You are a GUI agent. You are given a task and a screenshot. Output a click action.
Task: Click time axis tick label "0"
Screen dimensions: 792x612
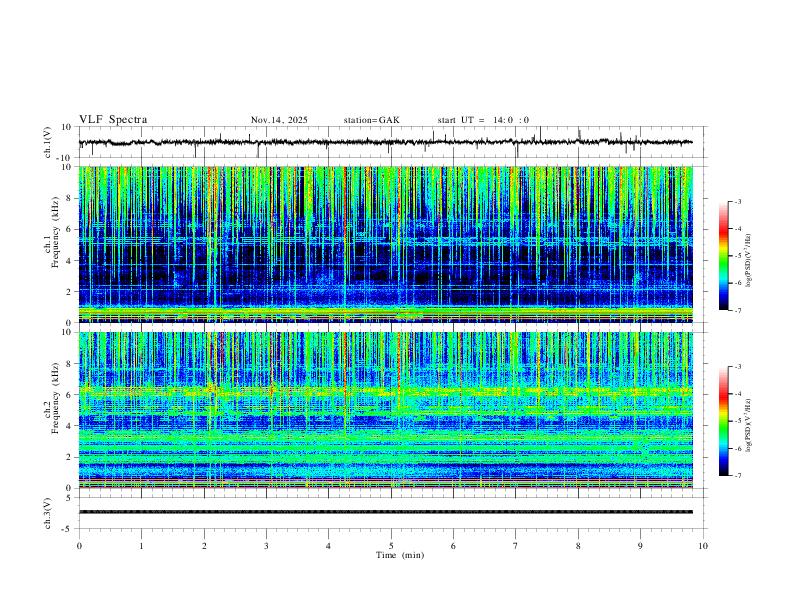[79, 546]
